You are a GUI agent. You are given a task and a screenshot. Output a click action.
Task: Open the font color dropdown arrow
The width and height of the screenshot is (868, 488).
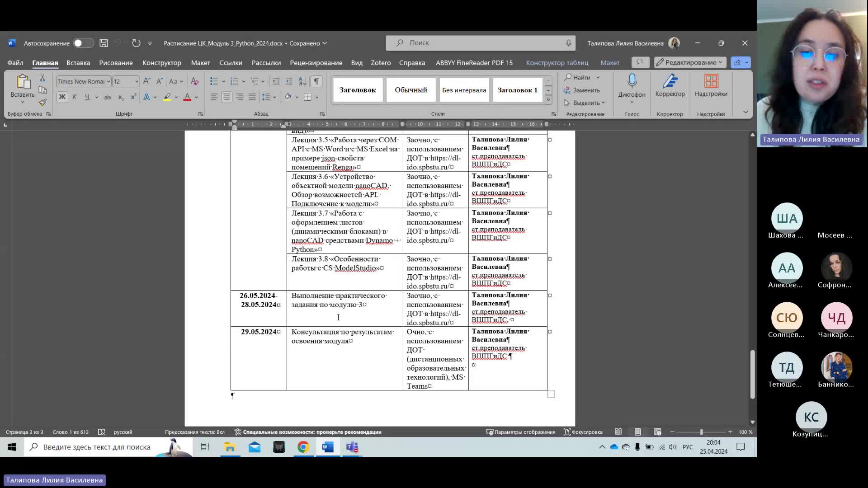(196, 97)
